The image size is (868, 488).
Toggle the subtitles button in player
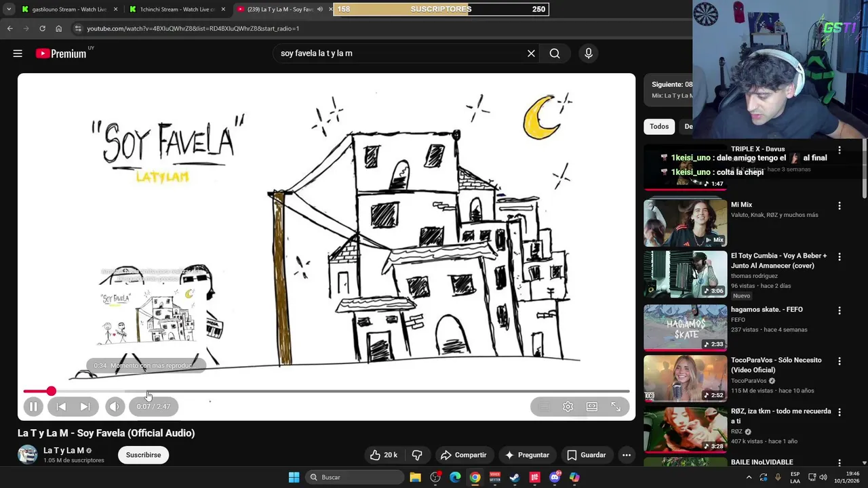pos(544,407)
